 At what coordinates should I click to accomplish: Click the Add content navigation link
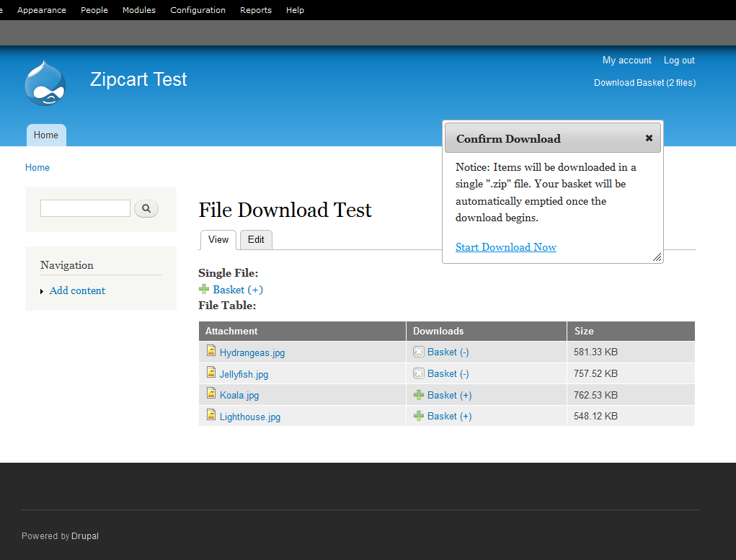tap(77, 290)
